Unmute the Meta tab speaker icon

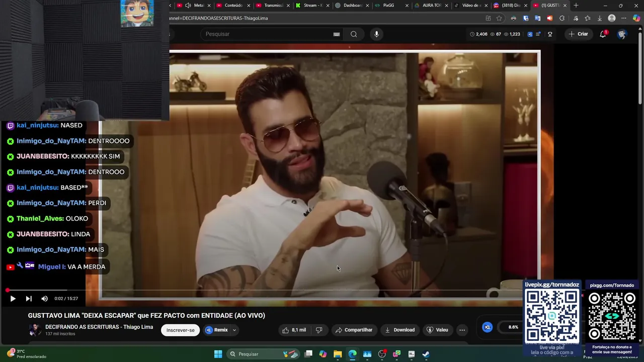188,6
